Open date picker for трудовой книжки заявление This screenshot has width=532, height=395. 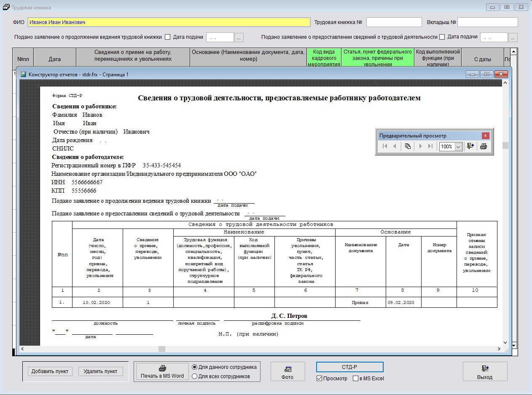239,38
